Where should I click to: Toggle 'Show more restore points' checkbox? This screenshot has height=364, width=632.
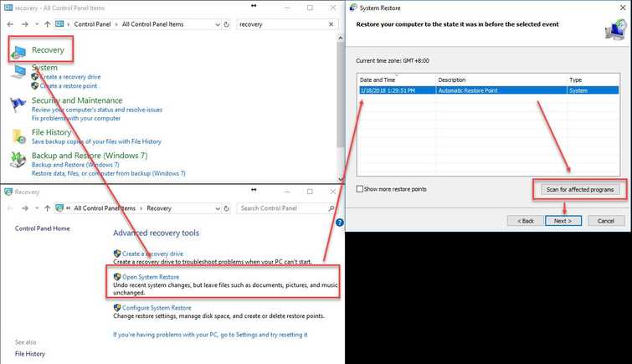(x=360, y=189)
